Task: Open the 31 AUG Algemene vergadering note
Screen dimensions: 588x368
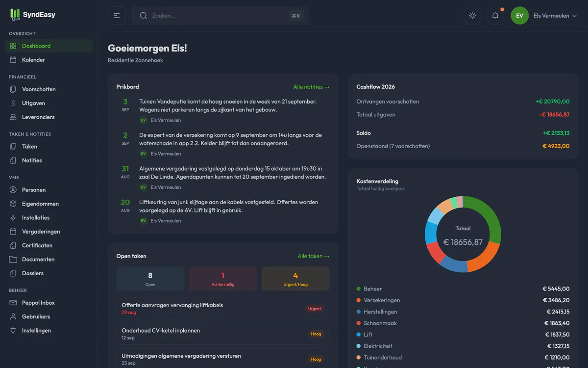Action: tap(223, 177)
